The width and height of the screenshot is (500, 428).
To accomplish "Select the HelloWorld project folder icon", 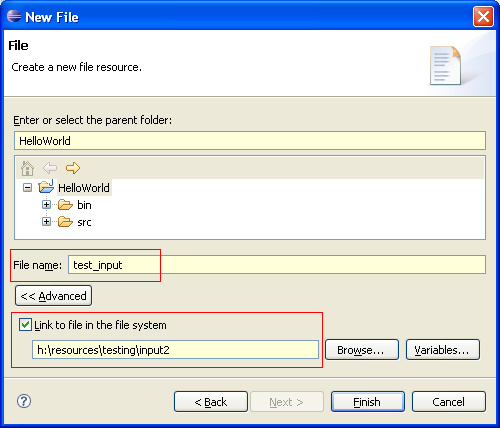I will point(46,187).
